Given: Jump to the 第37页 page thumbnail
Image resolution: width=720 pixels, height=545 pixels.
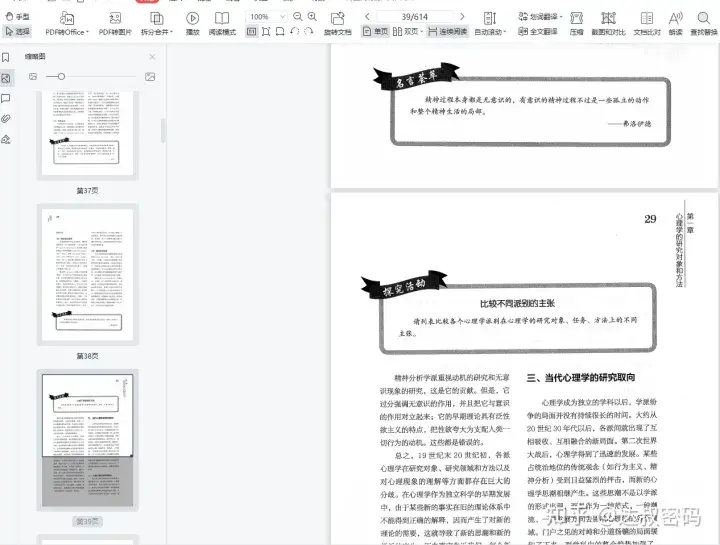Looking at the screenshot, I should coord(87,133).
